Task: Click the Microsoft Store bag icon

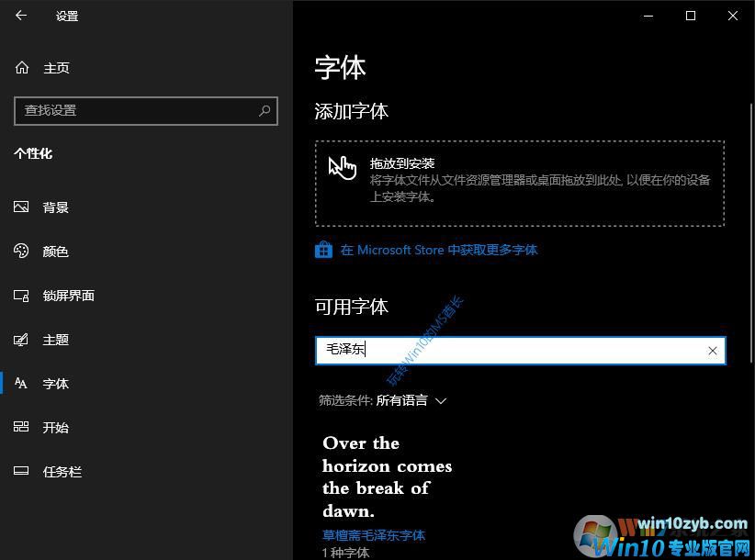Action: pos(323,250)
